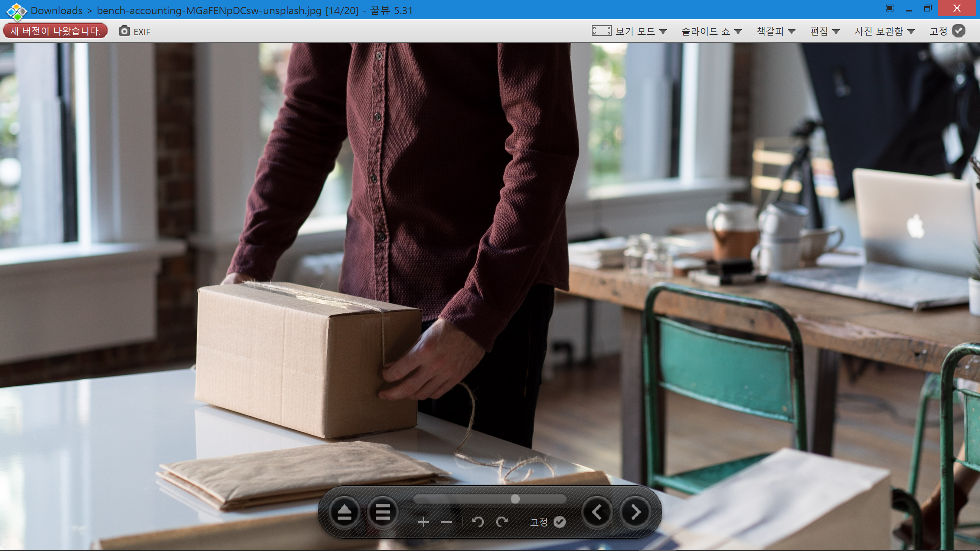Toggle control bar 고정 checkmark
This screenshot has width=980, height=551.
[x=559, y=522]
